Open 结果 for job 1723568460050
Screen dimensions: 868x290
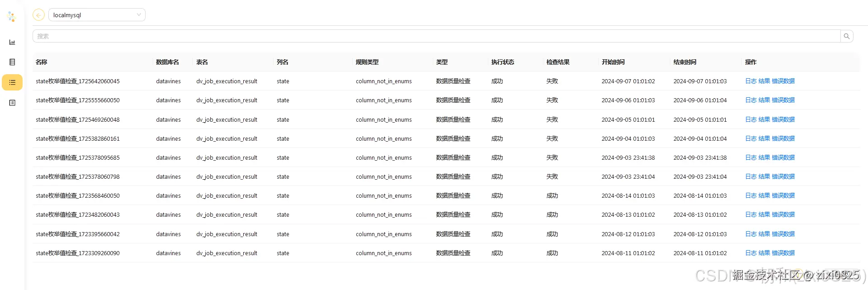764,195
